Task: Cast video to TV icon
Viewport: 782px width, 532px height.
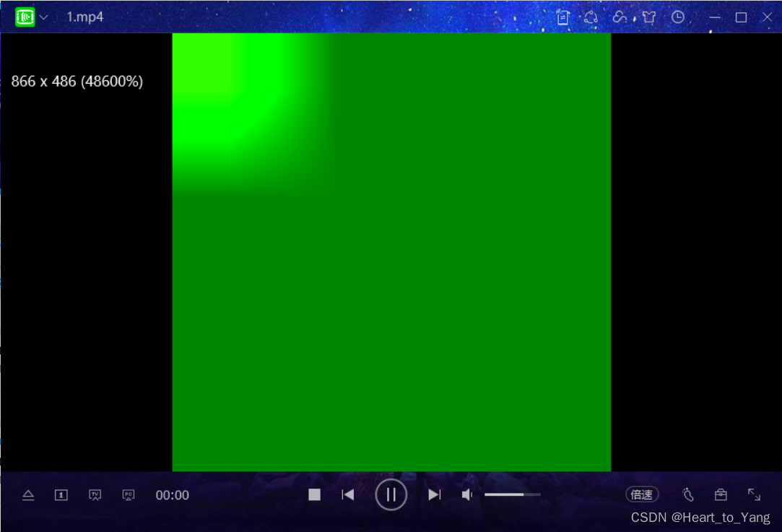Action: [95, 495]
